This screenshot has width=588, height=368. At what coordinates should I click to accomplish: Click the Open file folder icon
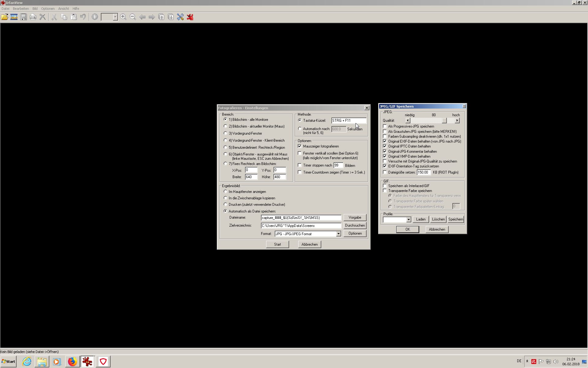point(5,17)
